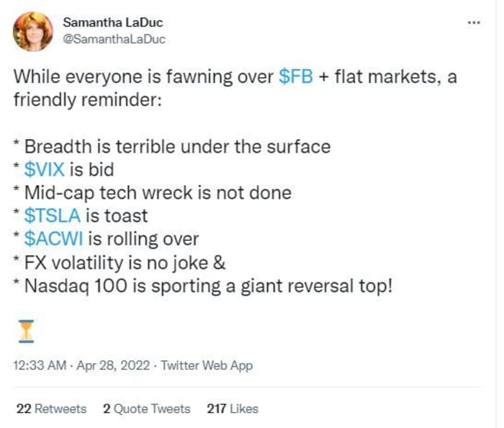
Task: Open the $ACWI cashtag
Action: coord(54,239)
